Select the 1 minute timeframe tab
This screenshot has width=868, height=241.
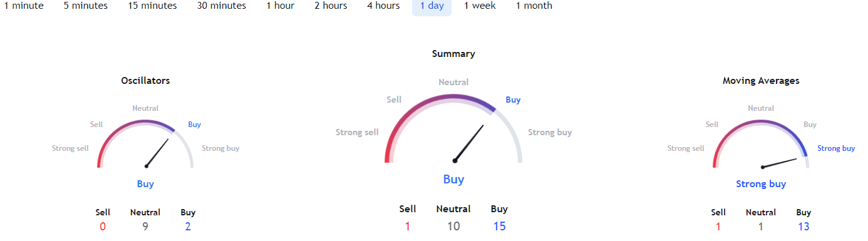click(x=23, y=6)
